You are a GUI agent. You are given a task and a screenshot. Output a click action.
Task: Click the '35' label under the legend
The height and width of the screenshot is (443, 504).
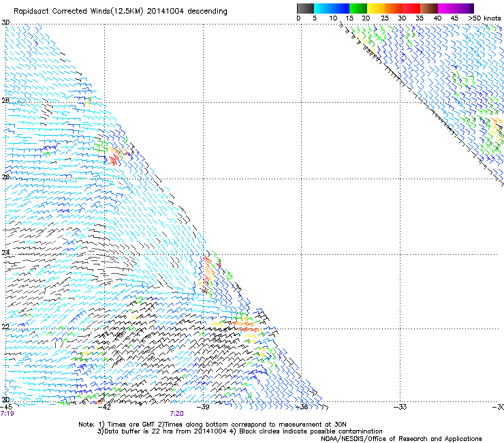coord(420,18)
